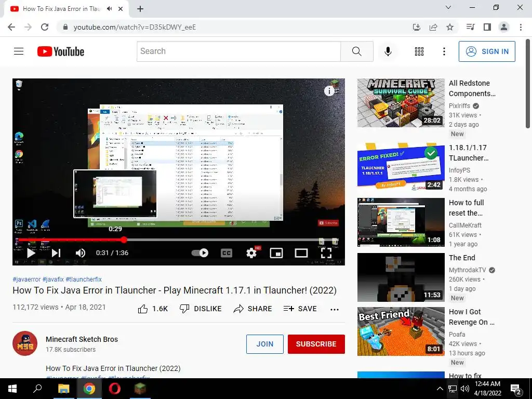The width and height of the screenshot is (532, 399).
Task: Open the YouTube apps grid
Action: (x=419, y=51)
